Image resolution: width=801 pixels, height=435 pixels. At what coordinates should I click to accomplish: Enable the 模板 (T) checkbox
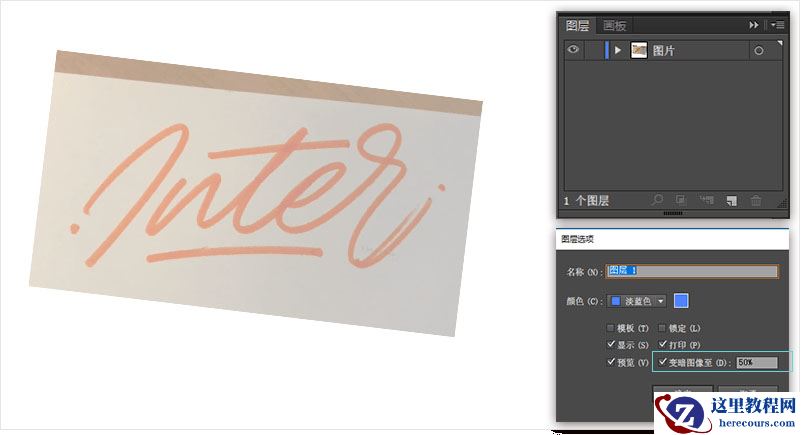[x=610, y=328]
